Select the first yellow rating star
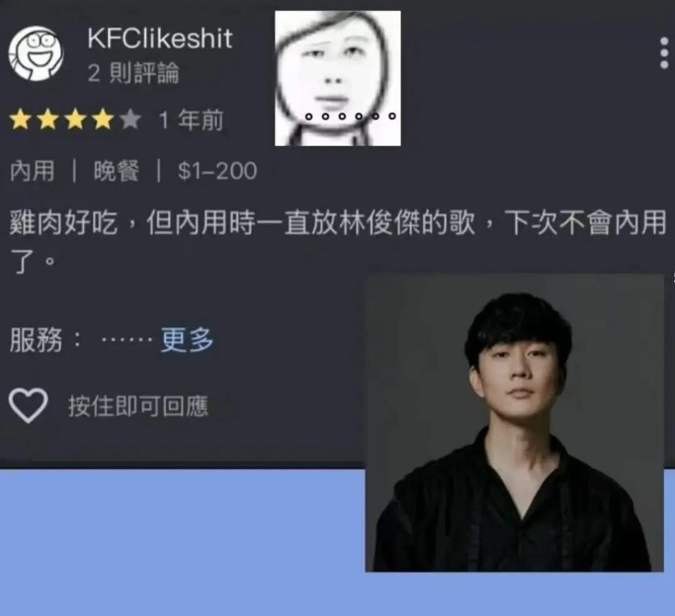This screenshot has width=675, height=616. 20,119
